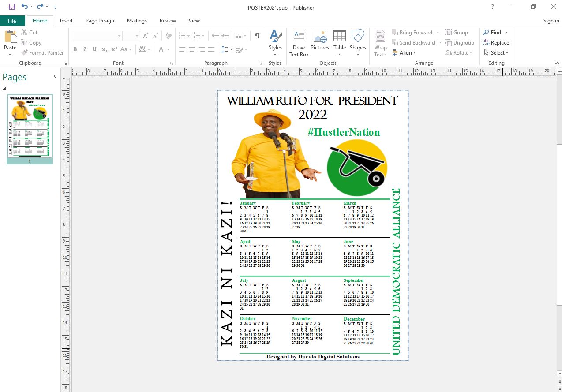Toggle Show paragraph marks (pilcrow)
The width and height of the screenshot is (562, 392).
point(257,36)
